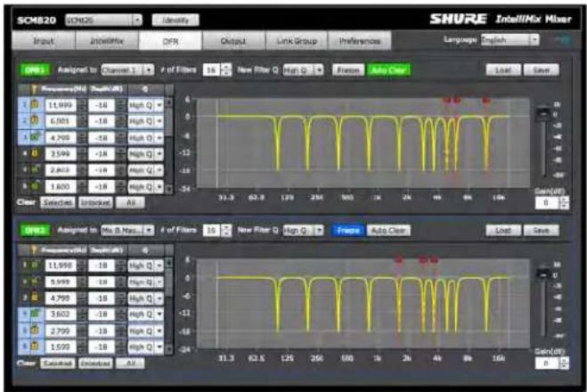Open DFR1 Assigned to Channel 1 dropdown
This screenshot has height=392, width=587.
coord(127,70)
